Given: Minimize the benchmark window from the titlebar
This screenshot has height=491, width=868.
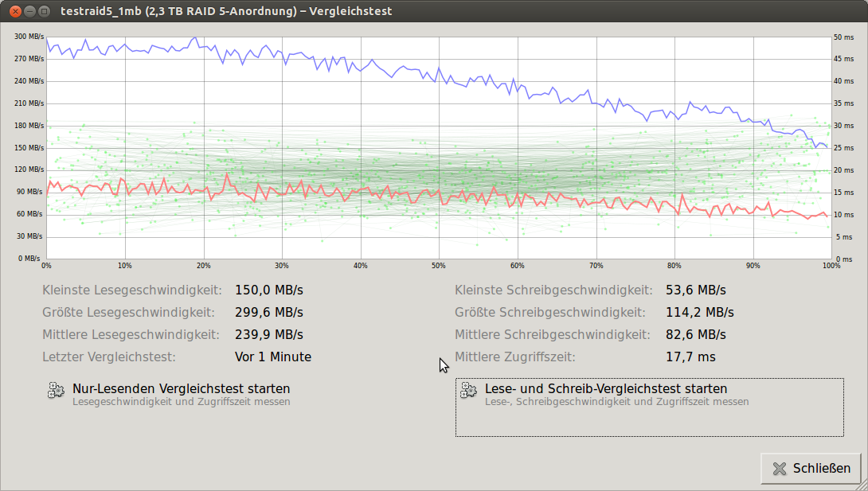Looking at the screenshot, I should (x=29, y=11).
